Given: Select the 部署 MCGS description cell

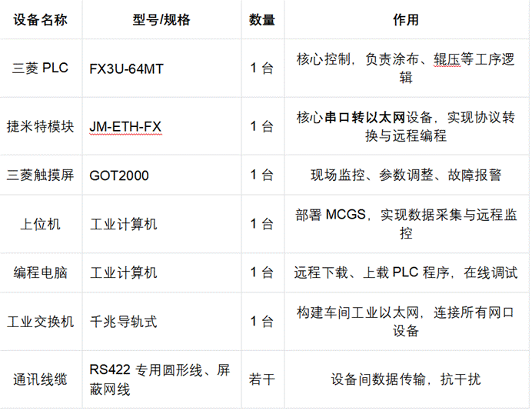Looking at the screenshot, I should pyautogui.click(x=406, y=224).
